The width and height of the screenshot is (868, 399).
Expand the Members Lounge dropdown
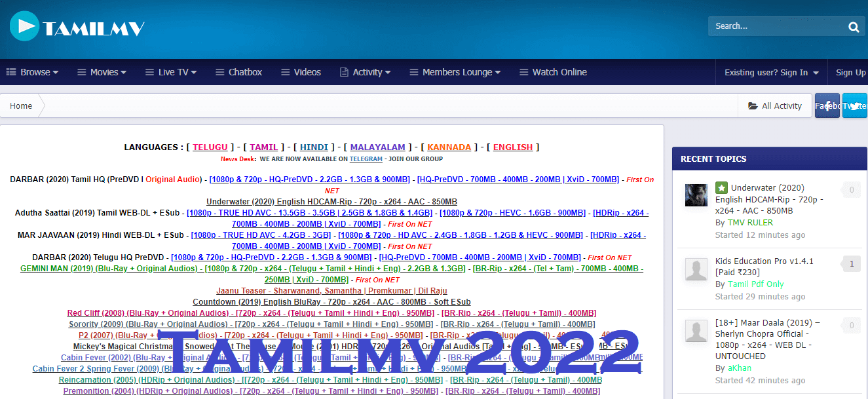(455, 72)
